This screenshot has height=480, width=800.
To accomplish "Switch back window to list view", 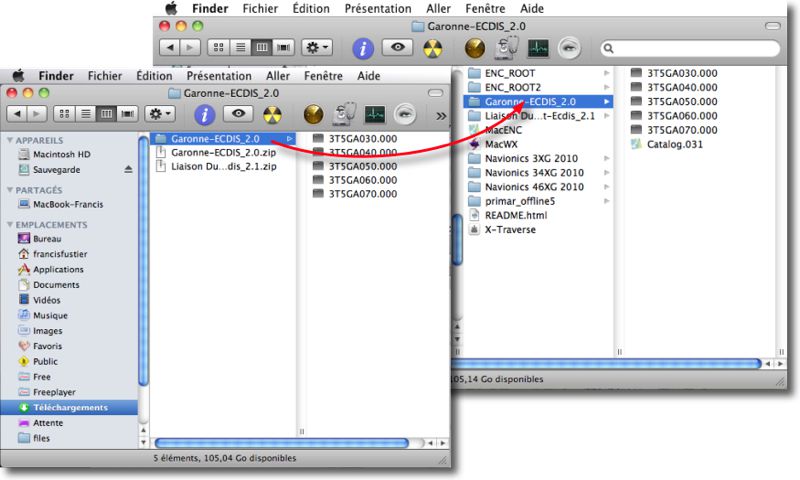I will 240,47.
